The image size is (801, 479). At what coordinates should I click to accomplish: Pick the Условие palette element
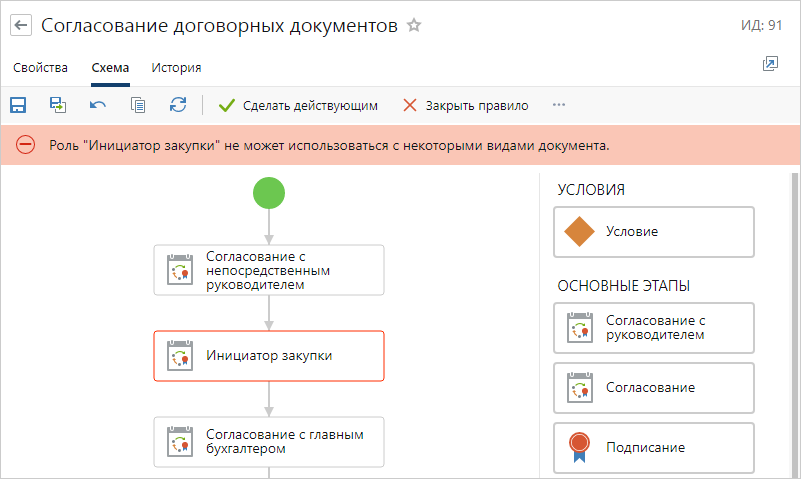654,232
